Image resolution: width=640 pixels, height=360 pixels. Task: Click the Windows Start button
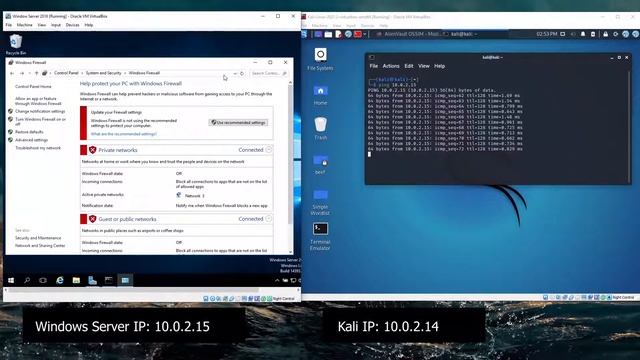click(x=11, y=280)
